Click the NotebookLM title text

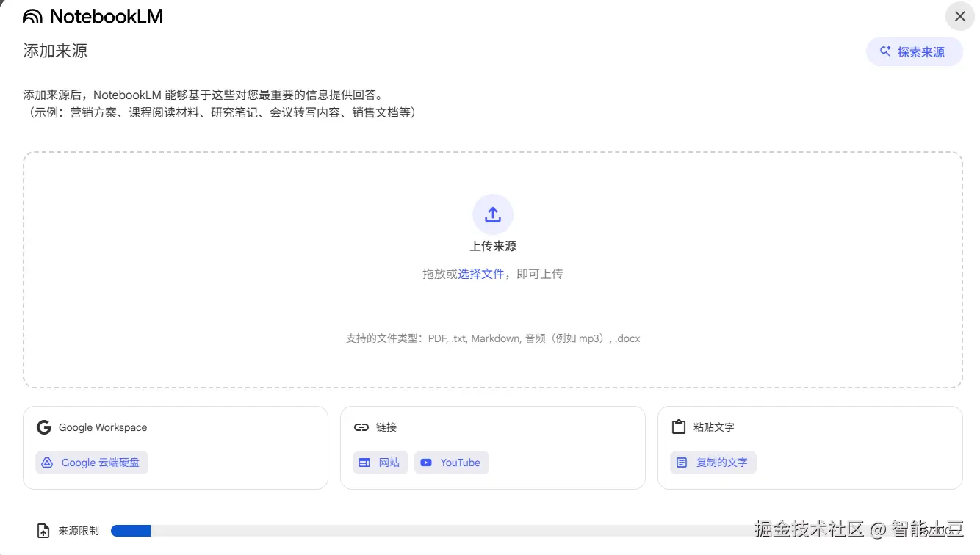tap(107, 17)
